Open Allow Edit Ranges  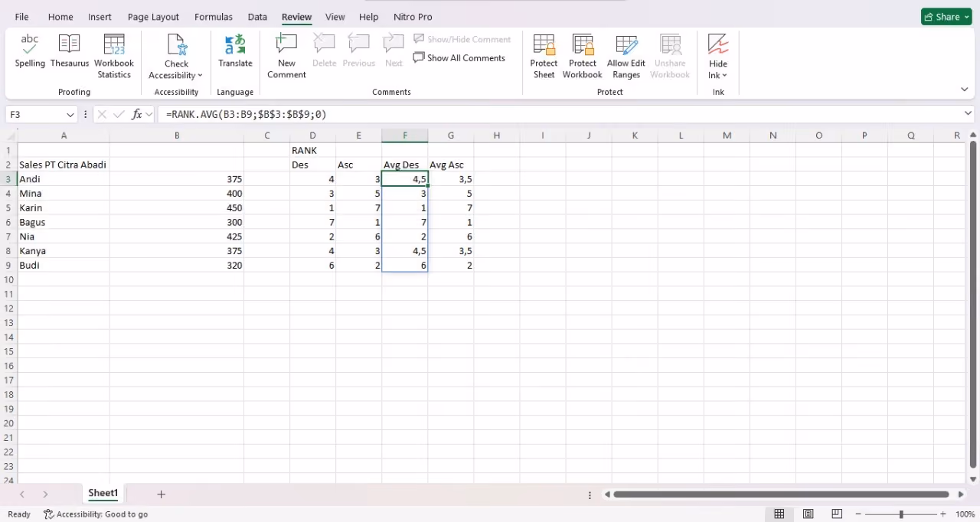tap(626, 57)
